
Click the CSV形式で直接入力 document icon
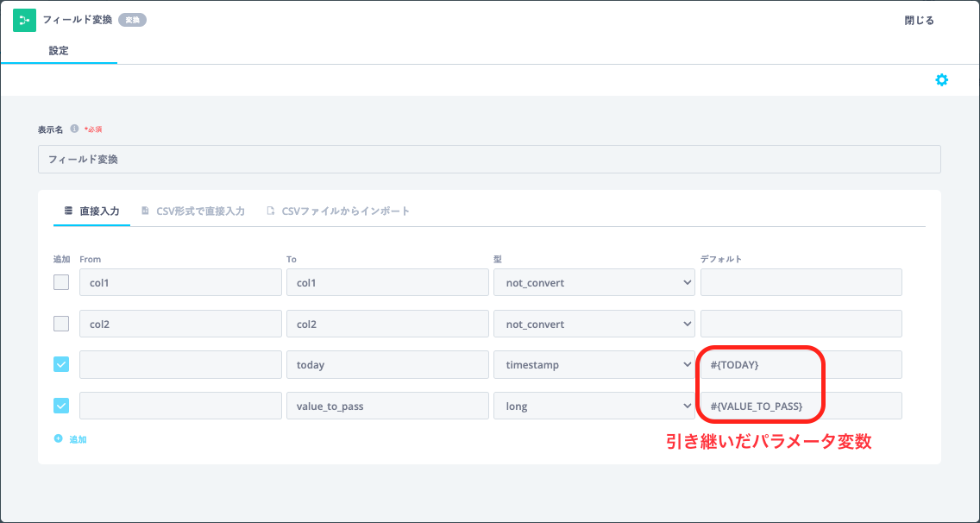coord(145,211)
